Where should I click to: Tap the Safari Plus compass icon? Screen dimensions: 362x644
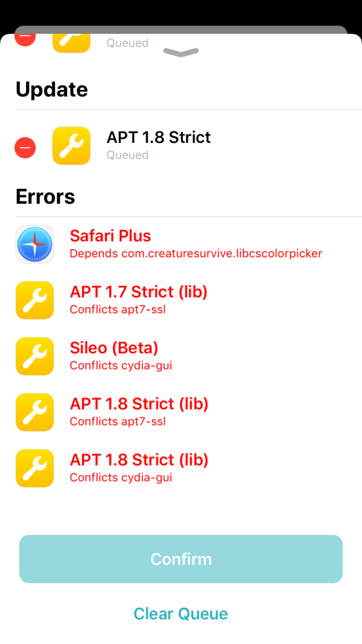pos(34,244)
